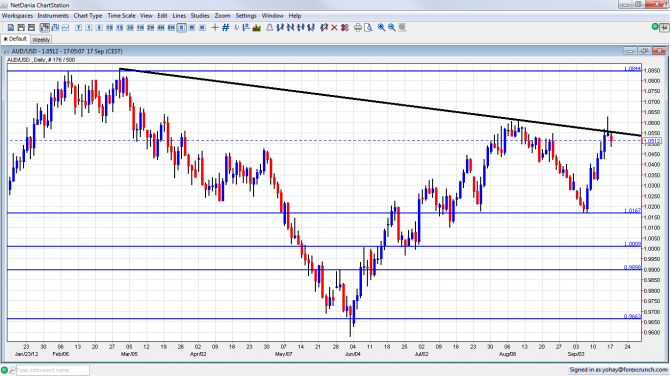Click the green connection indicator top right

(655, 26)
